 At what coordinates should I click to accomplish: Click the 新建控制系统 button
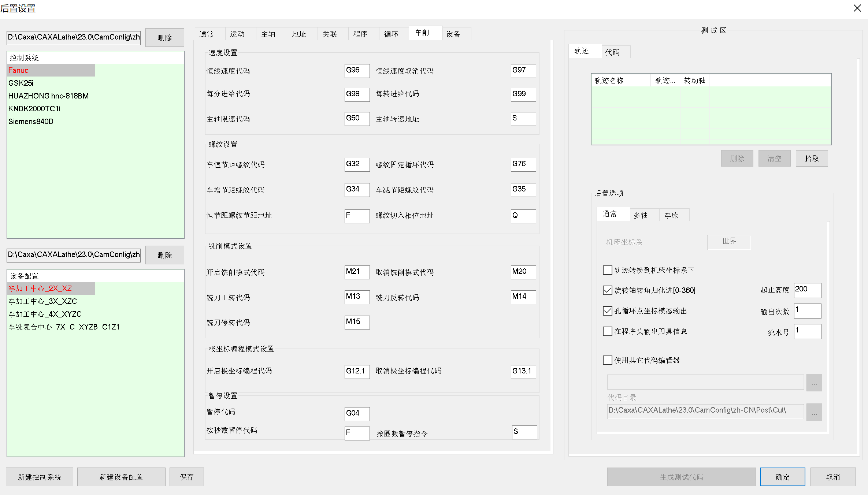coord(40,477)
